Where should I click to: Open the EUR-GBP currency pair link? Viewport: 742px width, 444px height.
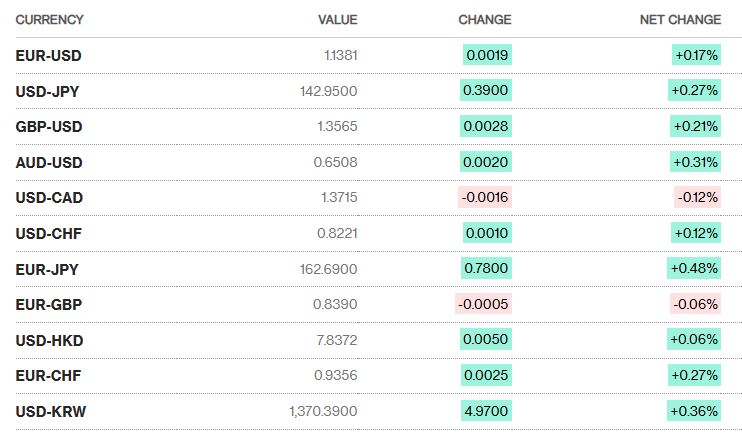tap(49, 304)
